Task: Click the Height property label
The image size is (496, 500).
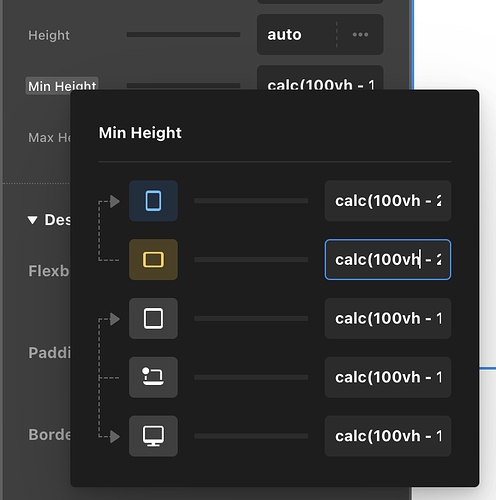Action: 49,35
